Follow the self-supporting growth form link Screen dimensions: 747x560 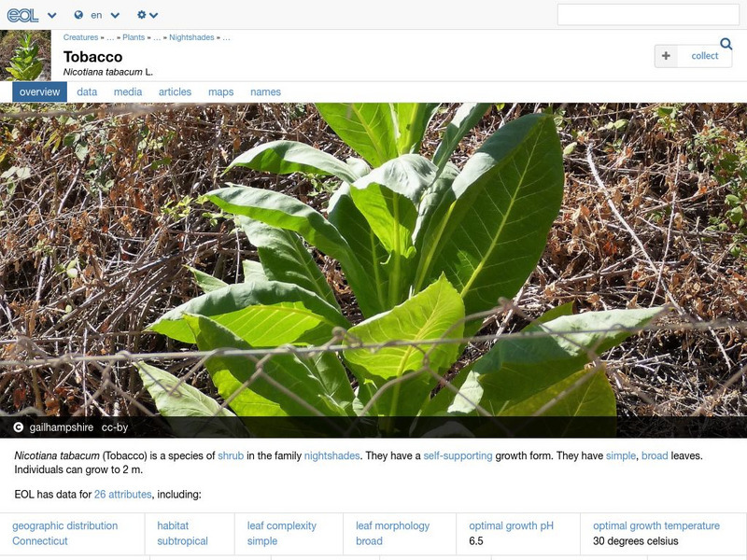coord(458,455)
